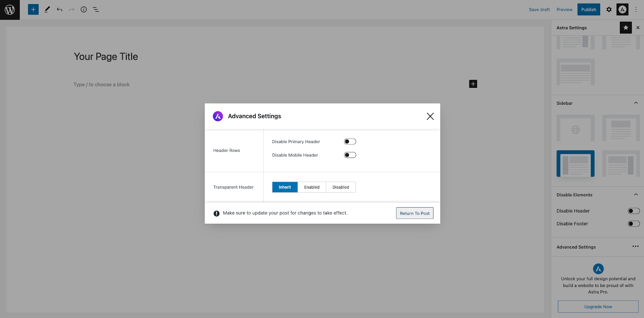Screen dimensions: 644x318
Task: Unpin Astra Settings with star icon
Action: pyautogui.click(x=625, y=28)
